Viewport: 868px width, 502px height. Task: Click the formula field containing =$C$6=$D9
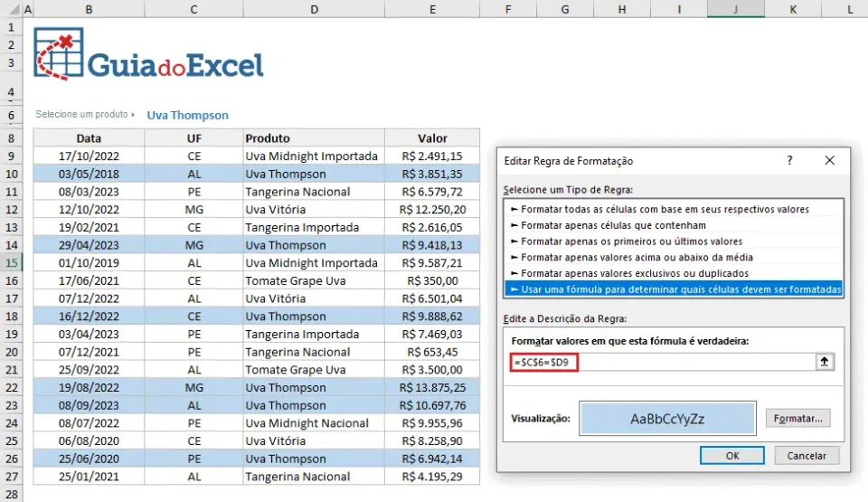tap(662, 362)
